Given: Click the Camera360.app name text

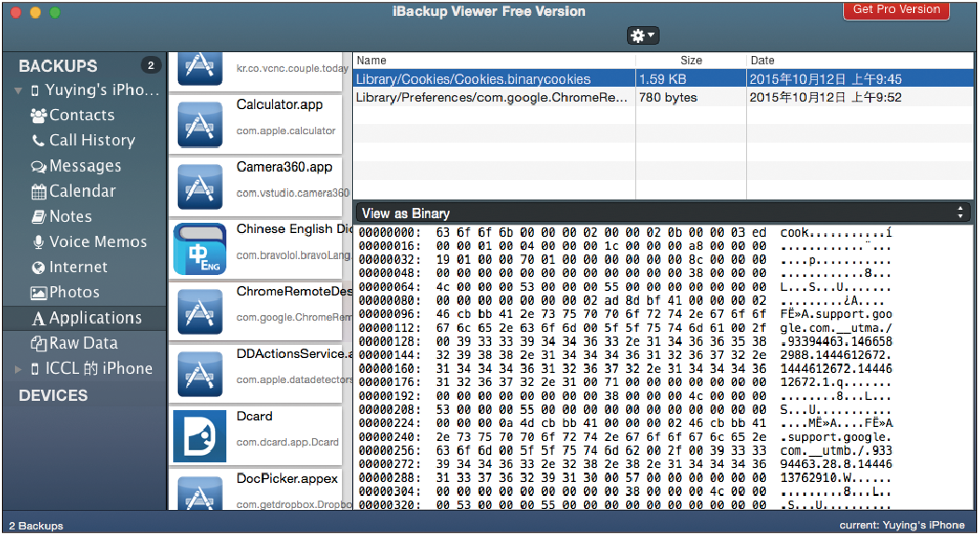Looking at the screenshot, I should (x=284, y=167).
